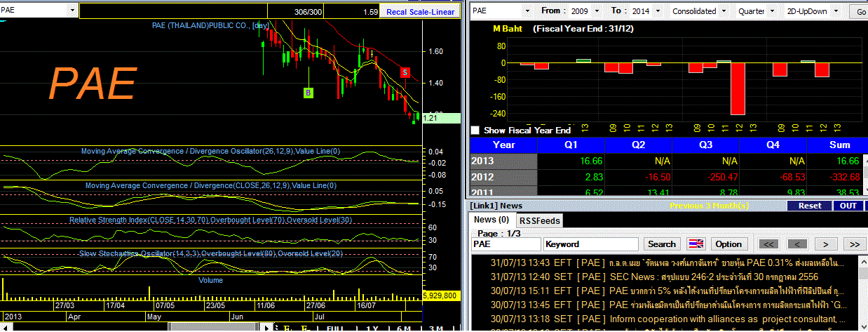868x332 pixels.
Task: Click the Slow Stochastics Oscillator indicator label
Action: [212, 253]
